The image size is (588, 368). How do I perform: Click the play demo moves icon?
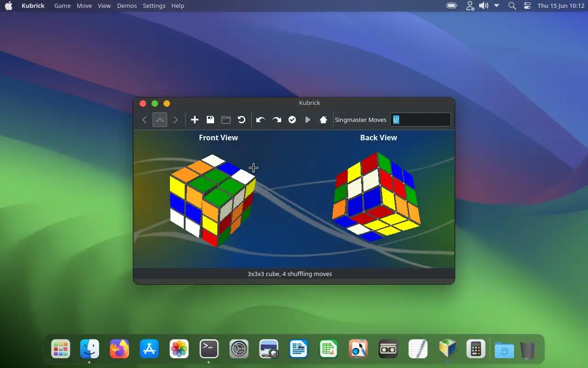pos(308,120)
